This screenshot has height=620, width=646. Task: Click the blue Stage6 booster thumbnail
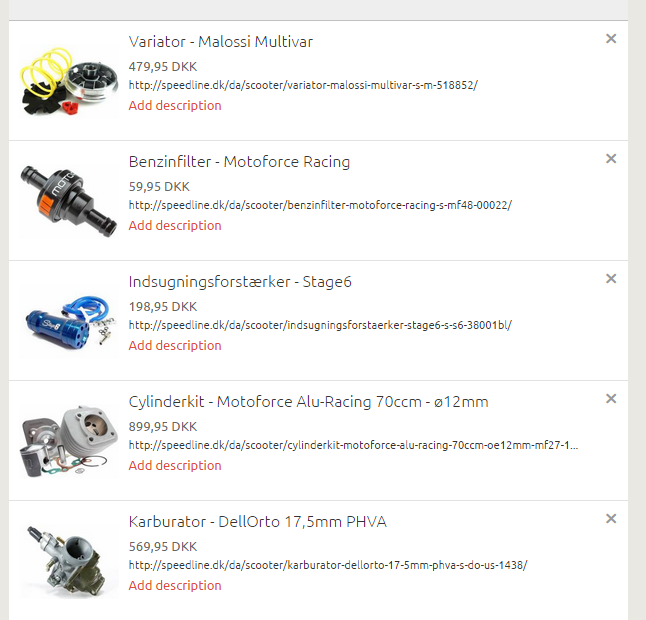pyautogui.click(x=69, y=321)
